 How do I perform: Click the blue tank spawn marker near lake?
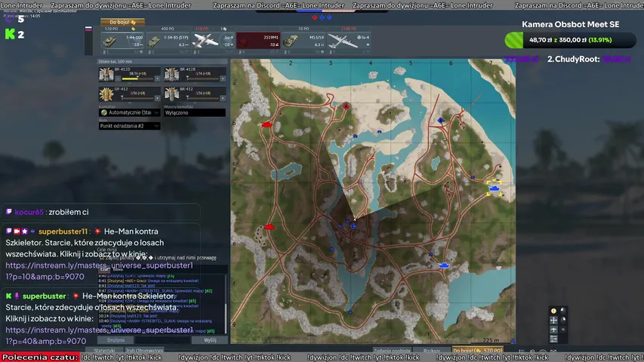tap(444, 265)
